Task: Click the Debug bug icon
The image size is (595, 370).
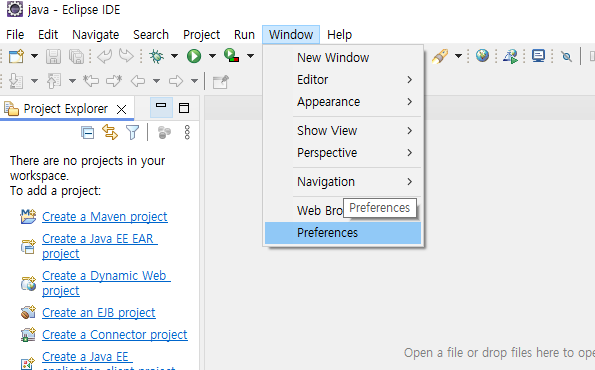Action: coord(156,56)
